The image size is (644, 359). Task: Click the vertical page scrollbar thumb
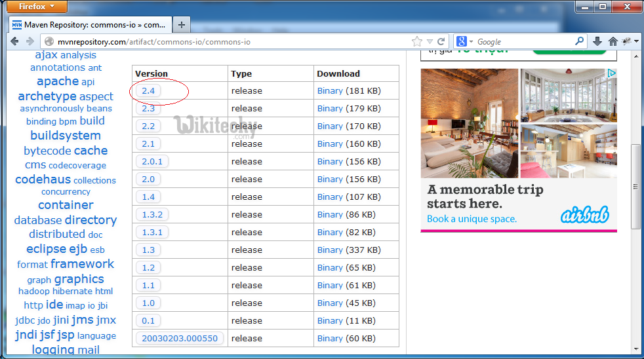(635, 187)
